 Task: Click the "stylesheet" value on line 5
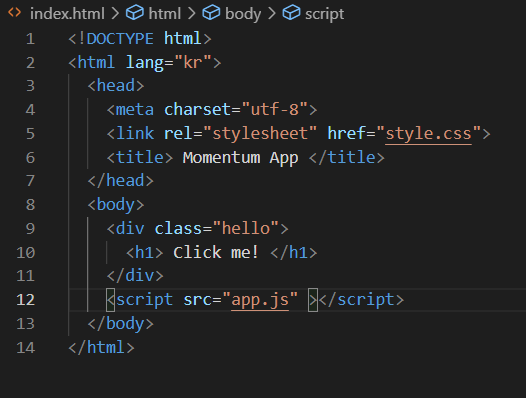pyautogui.click(x=260, y=134)
